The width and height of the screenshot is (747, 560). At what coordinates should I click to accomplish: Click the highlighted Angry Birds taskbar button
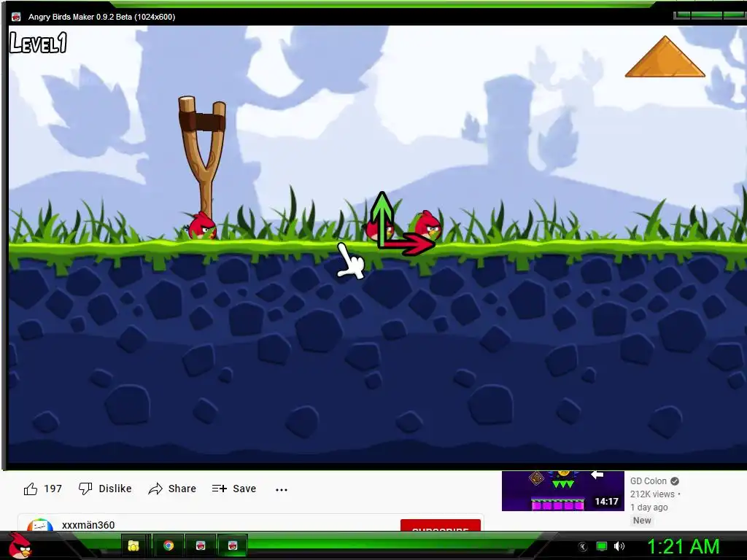pos(233,545)
